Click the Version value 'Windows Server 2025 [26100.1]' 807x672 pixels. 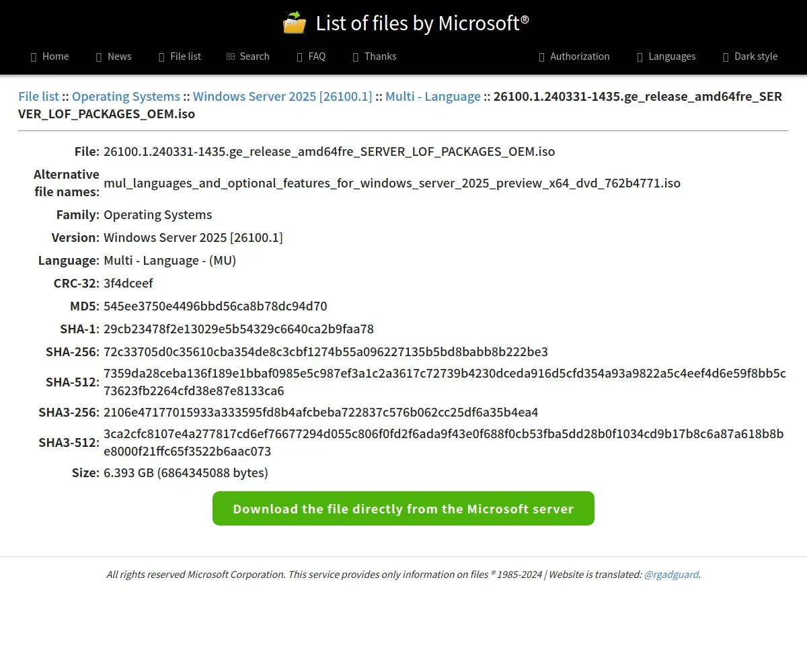coord(193,237)
